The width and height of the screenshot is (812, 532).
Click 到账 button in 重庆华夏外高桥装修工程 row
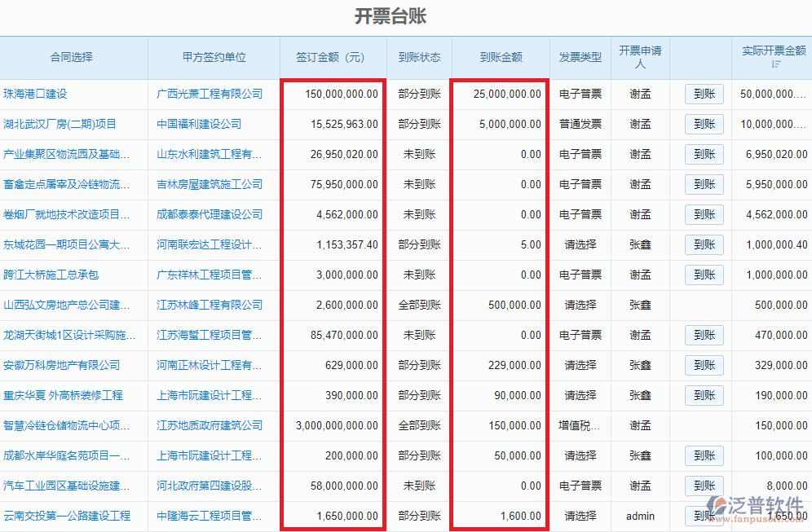(703, 395)
